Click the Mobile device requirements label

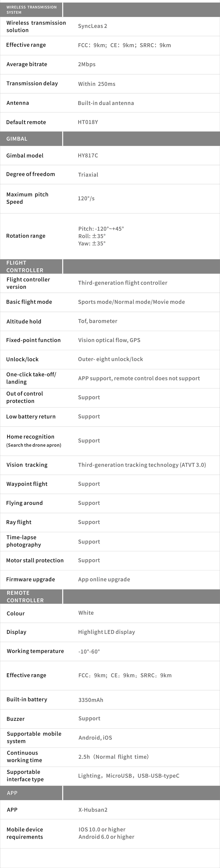25,833
